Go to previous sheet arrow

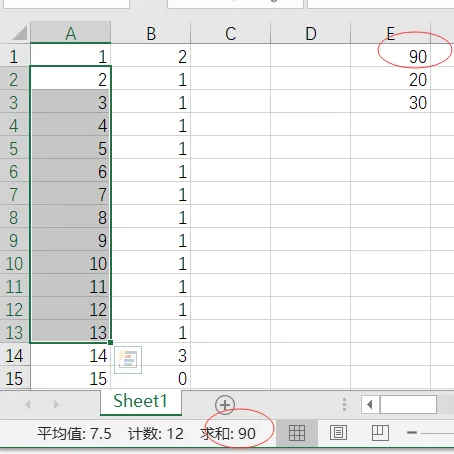(28, 405)
